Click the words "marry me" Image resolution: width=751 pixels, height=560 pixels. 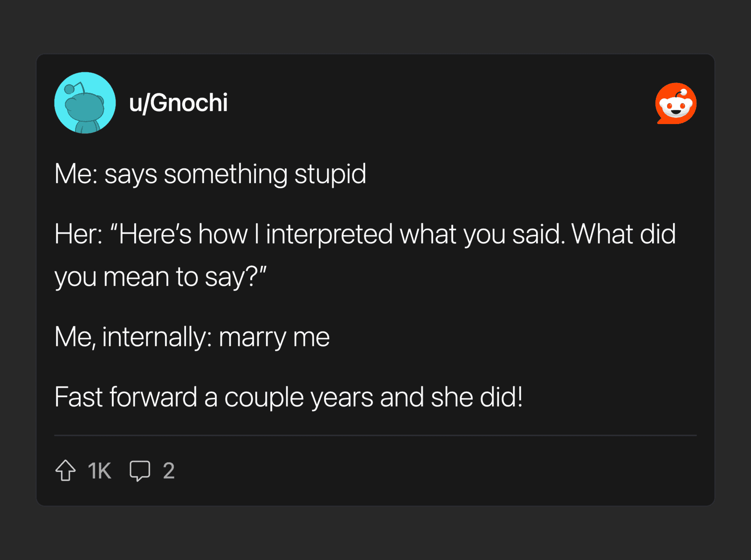coord(274,337)
